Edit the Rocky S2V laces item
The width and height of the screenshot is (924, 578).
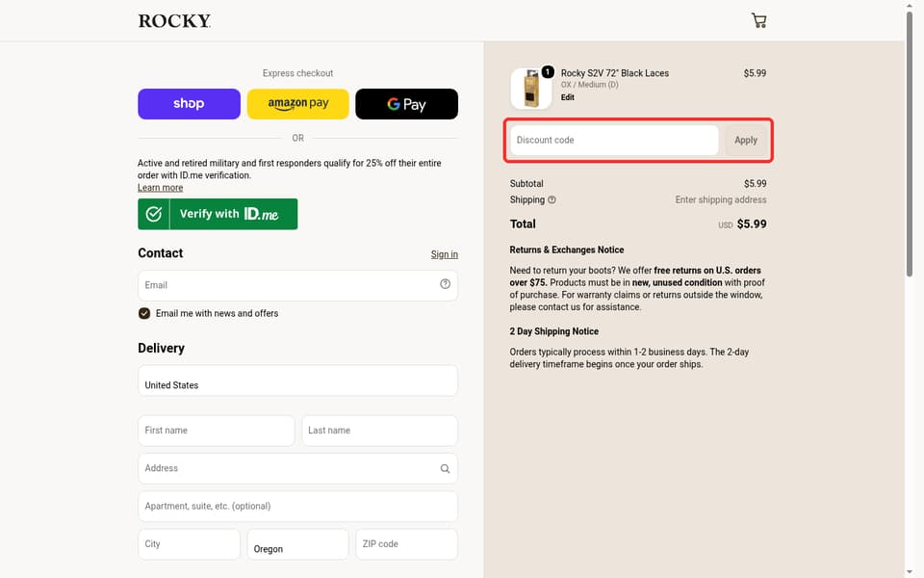[568, 97]
